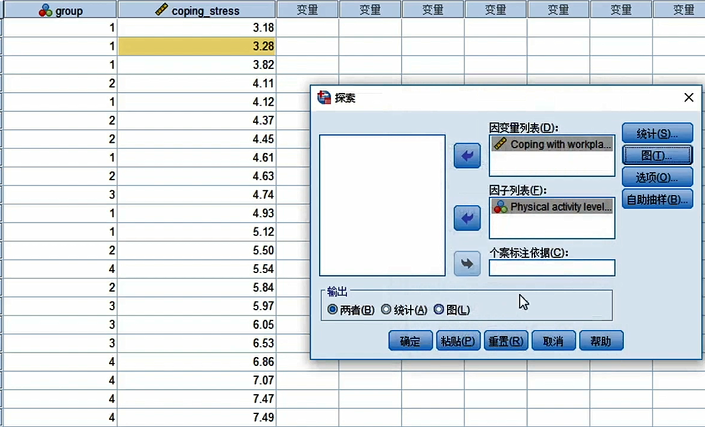Click the cell with value 4.93
Viewport: 705px width, 427px height.
tap(197, 214)
